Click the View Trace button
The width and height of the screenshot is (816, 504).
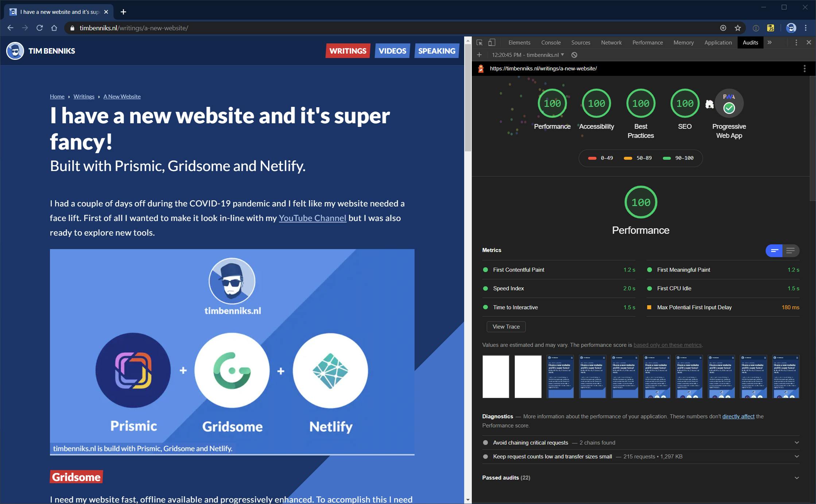(x=506, y=327)
